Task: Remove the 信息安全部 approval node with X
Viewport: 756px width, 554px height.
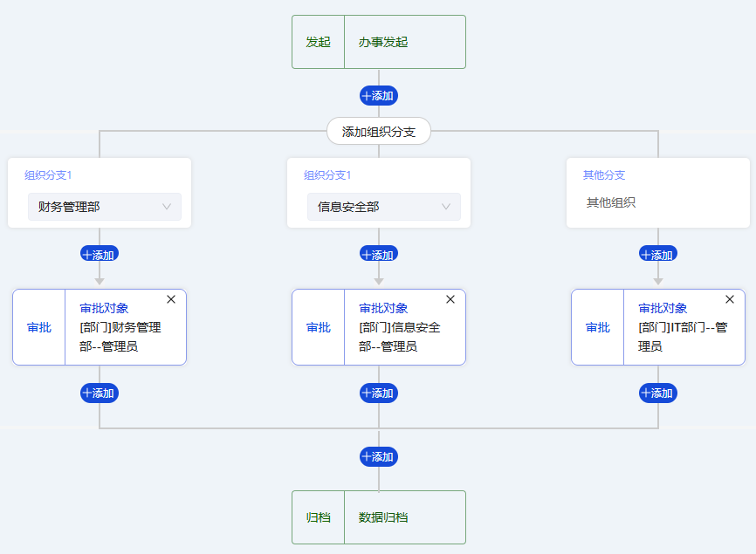Action: coord(450,299)
